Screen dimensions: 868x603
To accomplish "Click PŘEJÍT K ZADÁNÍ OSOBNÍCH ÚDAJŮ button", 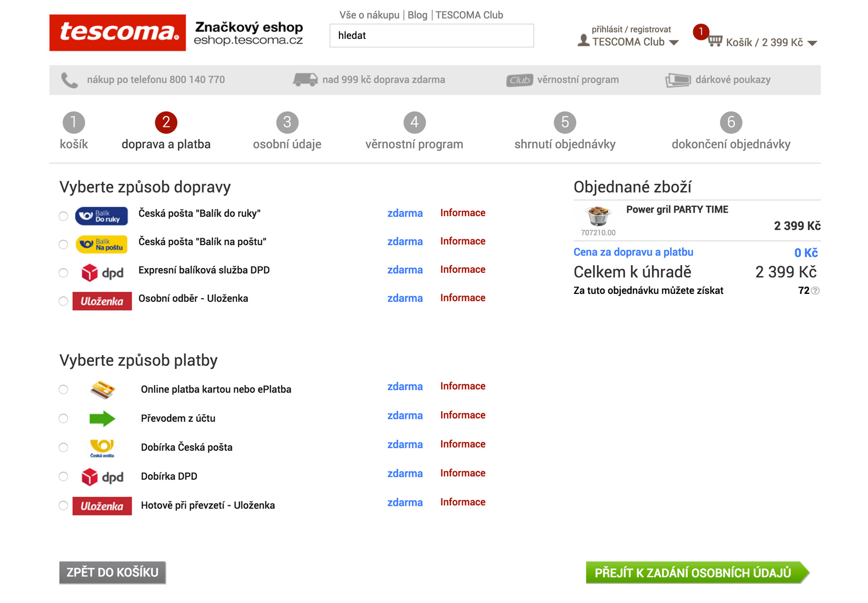I will [697, 573].
